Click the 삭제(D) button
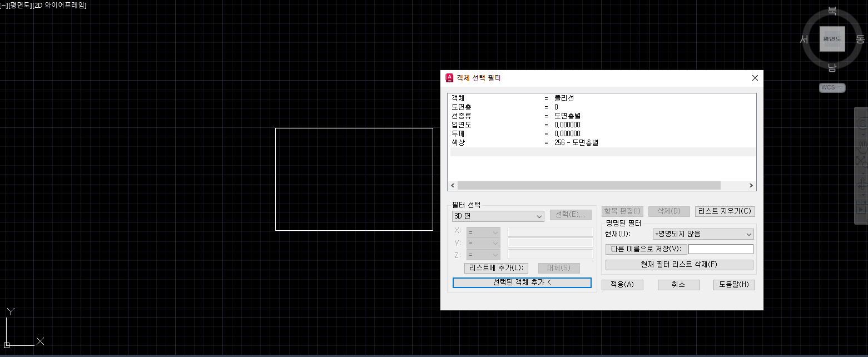The image size is (868, 357). (669, 211)
